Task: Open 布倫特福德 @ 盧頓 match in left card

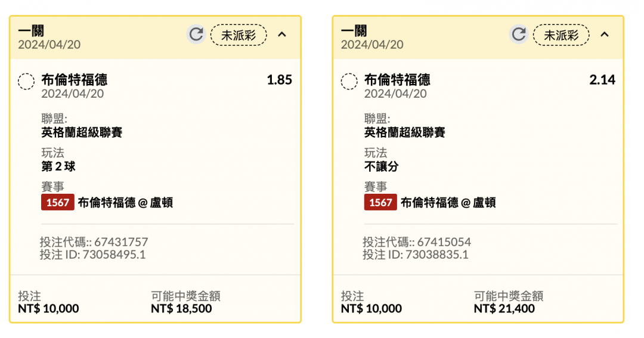Action: [x=125, y=203]
